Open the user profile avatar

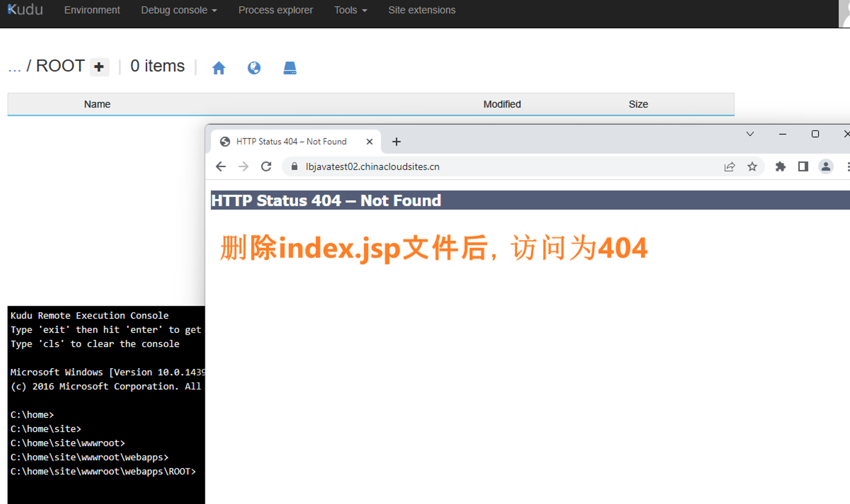825,167
